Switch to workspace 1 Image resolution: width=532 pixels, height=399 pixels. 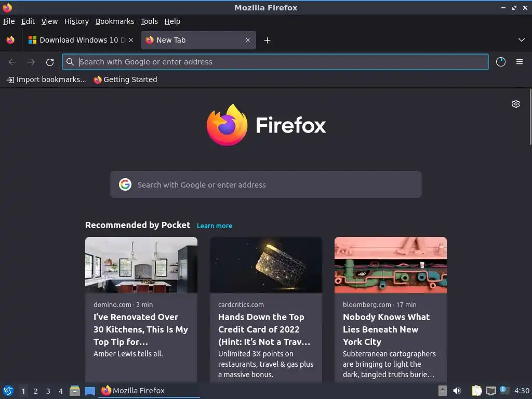[23, 391]
